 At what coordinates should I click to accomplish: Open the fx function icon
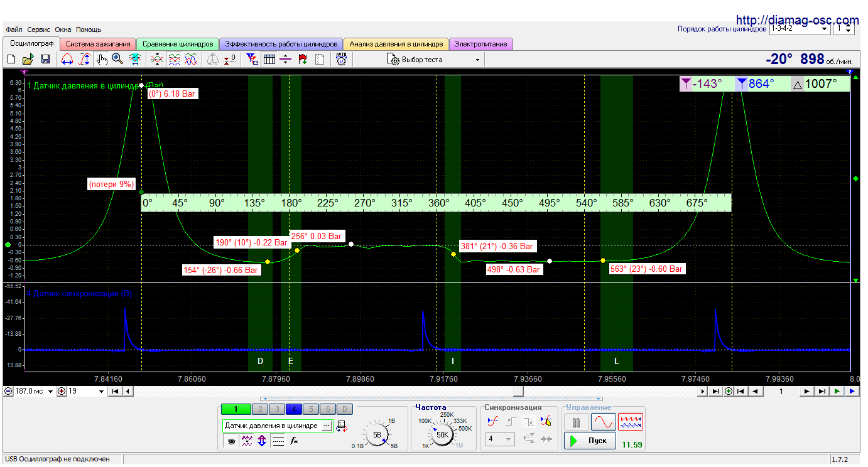point(294,441)
